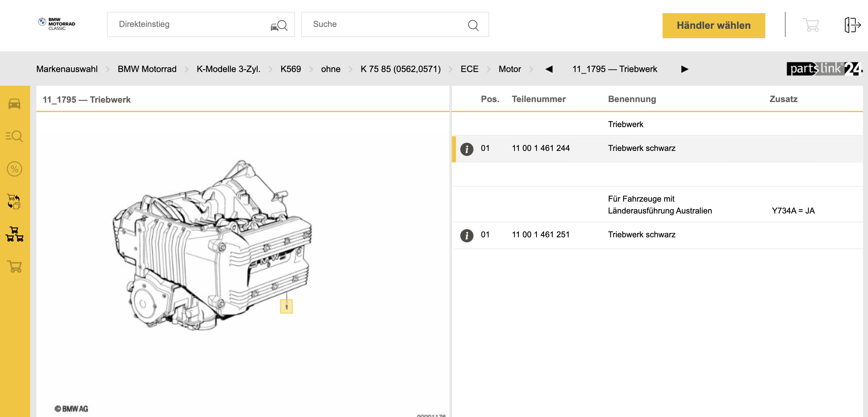Screen dimensions: 868x417
Task: Go to next diagram with right arrow
Action: [685, 69]
